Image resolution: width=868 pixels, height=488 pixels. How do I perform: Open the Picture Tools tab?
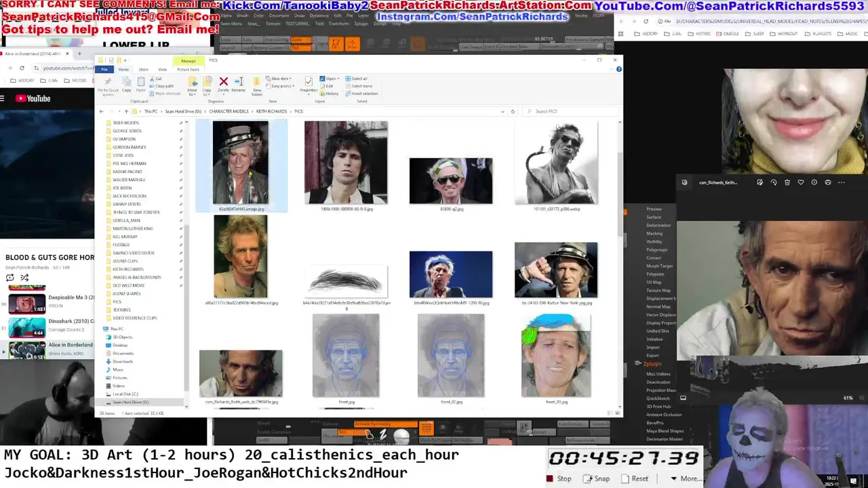[x=188, y=69]
